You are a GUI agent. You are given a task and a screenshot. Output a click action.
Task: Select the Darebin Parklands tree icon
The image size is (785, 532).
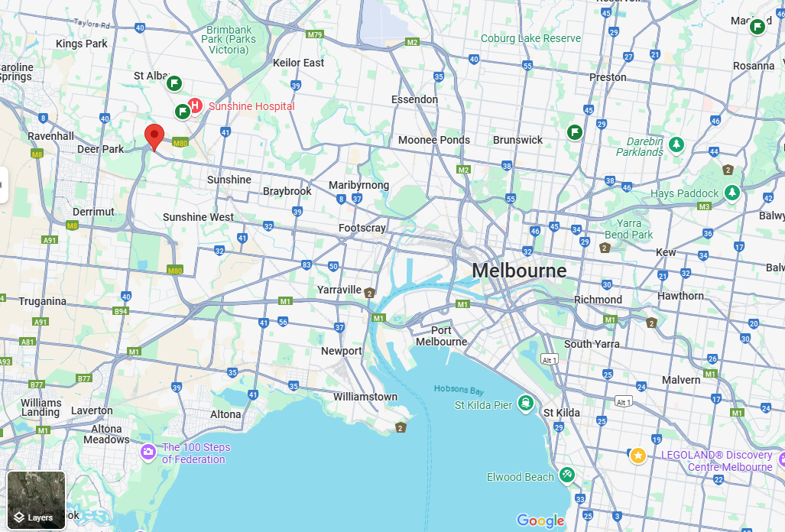pyautogui.click(x=676, y=145)
